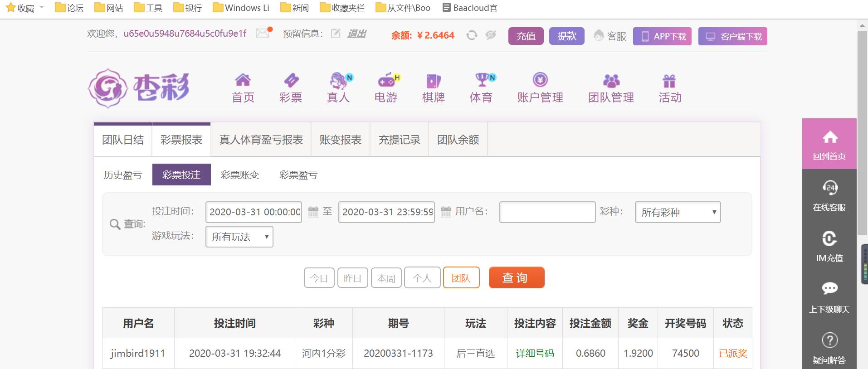Open the 收藏夹栏 bookmark folder

(x=342, y=8)
